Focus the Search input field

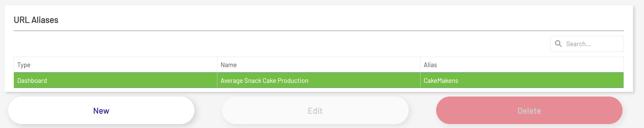592,44
